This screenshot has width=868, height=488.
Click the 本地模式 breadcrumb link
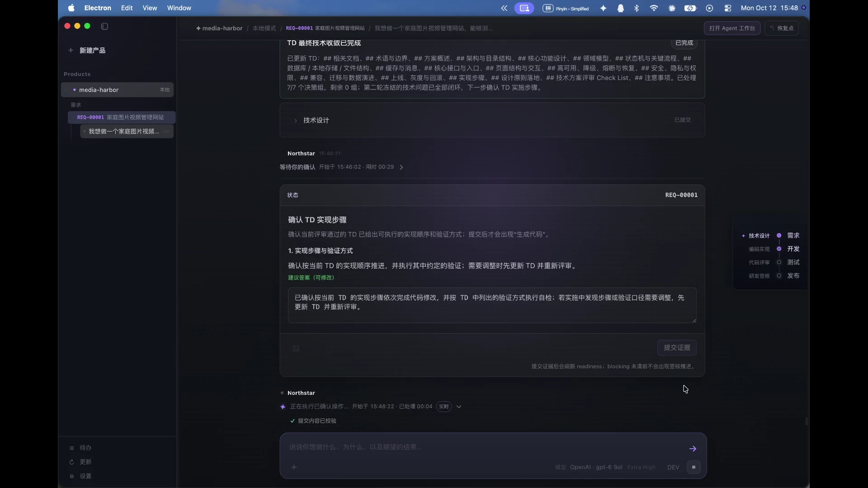point(264,28)
